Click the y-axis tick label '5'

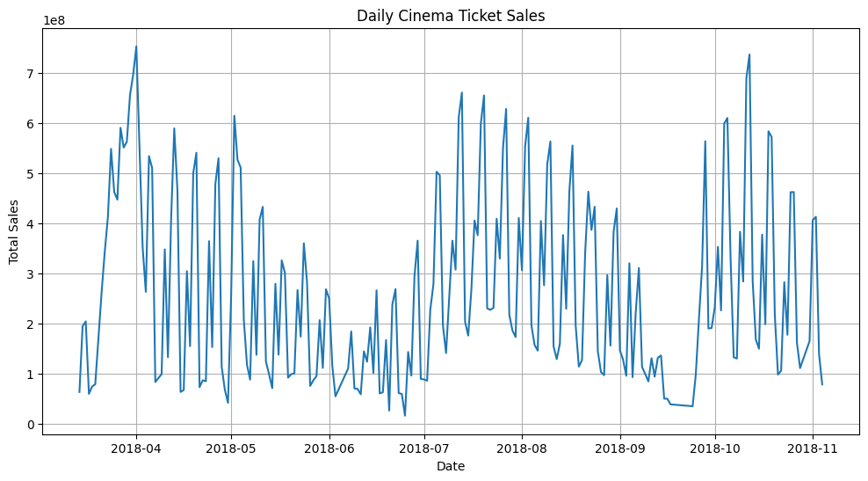[33, 174]
